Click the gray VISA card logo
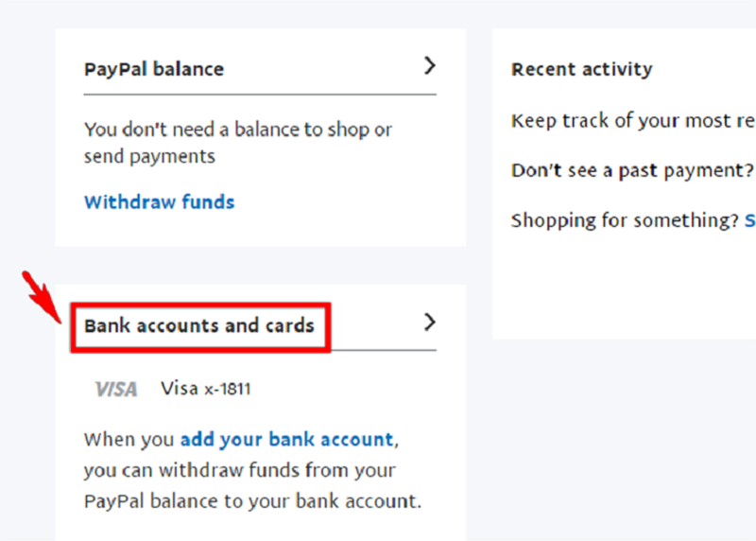Screen dimensions: 756x541 116,389
